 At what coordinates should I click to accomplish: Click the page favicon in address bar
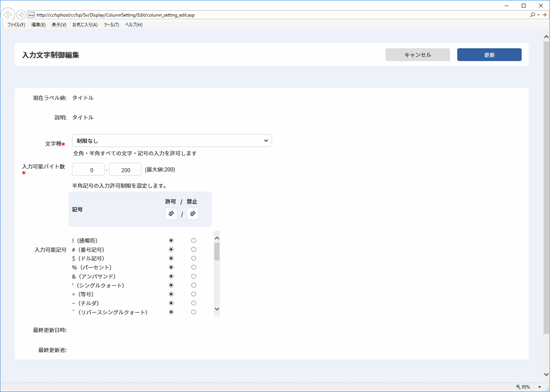pyautogui.click(x=32, y=15)
